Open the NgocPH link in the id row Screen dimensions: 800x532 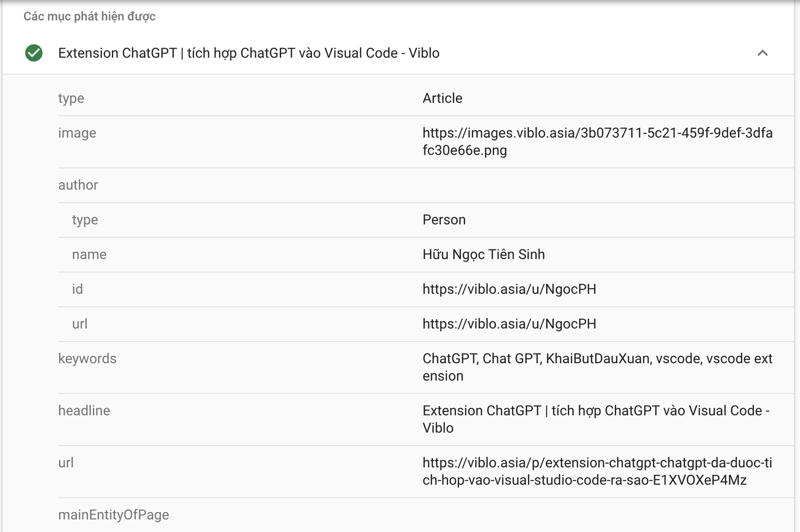tap(509, 289)
